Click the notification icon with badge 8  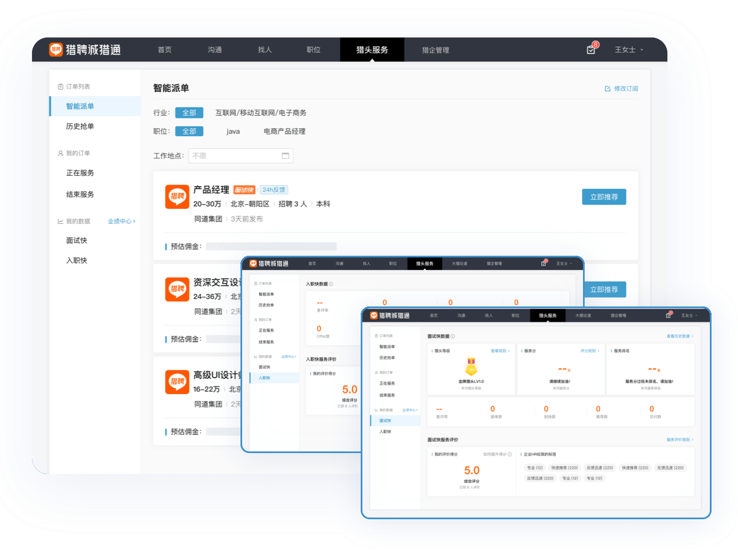coord(591,50)
